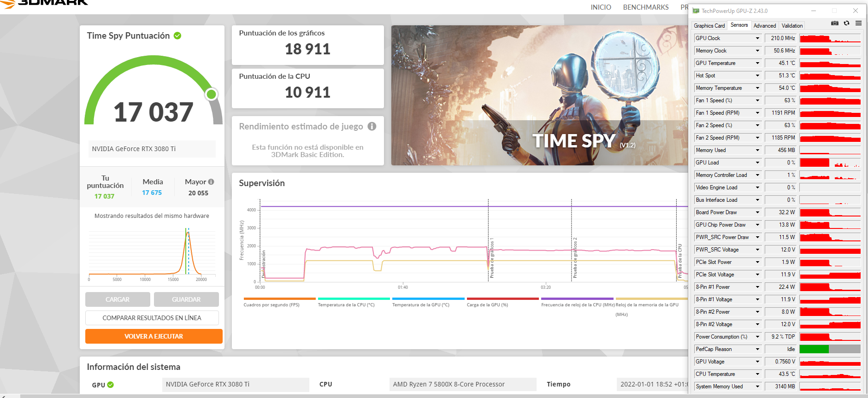Expand the CPU Temperature sensor dropdown

pyautogui.click(x=757, y=374)
